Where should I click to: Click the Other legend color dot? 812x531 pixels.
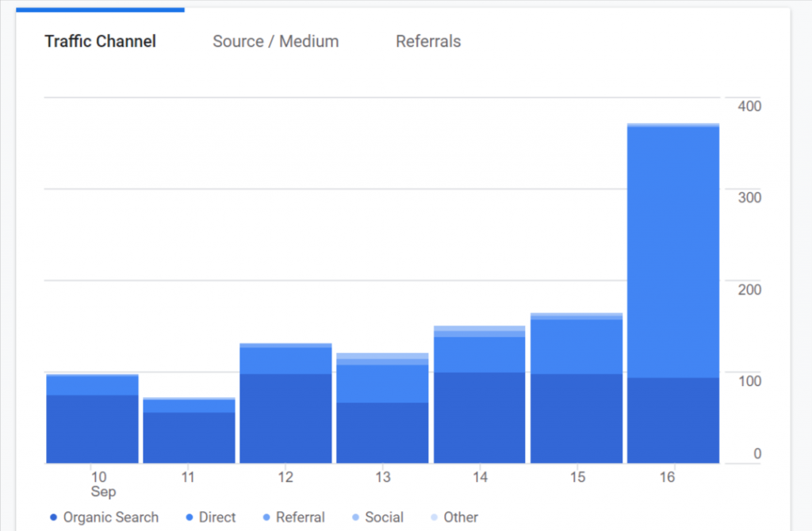coord(433,518)
